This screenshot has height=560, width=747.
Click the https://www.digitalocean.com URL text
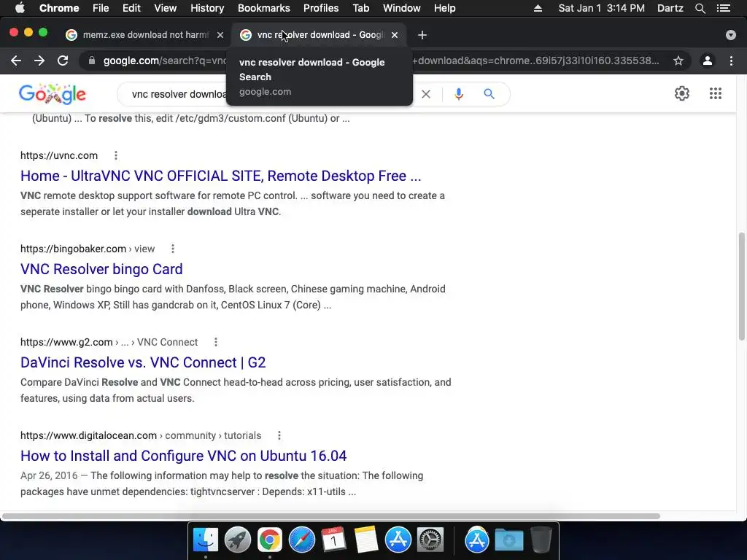click(x=88, y=435)
